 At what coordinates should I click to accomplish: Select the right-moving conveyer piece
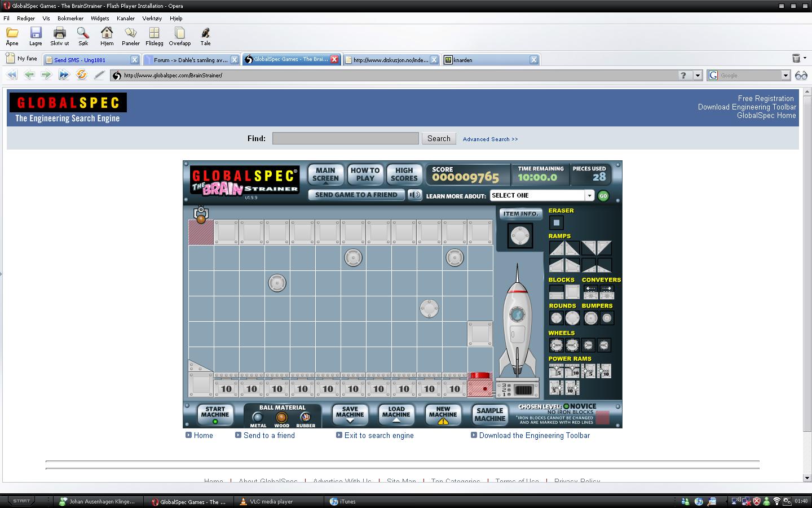click(x=607, y=292)
